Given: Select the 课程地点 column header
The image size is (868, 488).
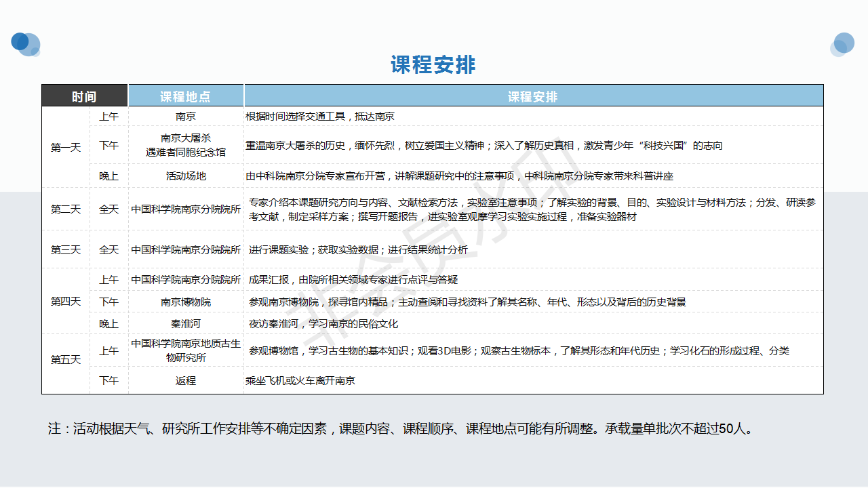Looking at the screenshot, I should pos(186,96).
